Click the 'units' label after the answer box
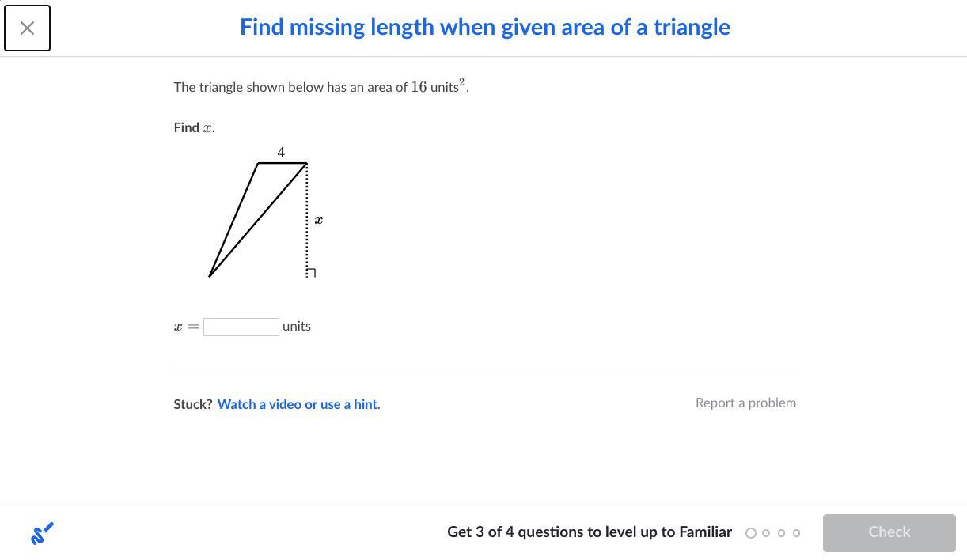Viewport: 967px width, 560px height. 297,326
